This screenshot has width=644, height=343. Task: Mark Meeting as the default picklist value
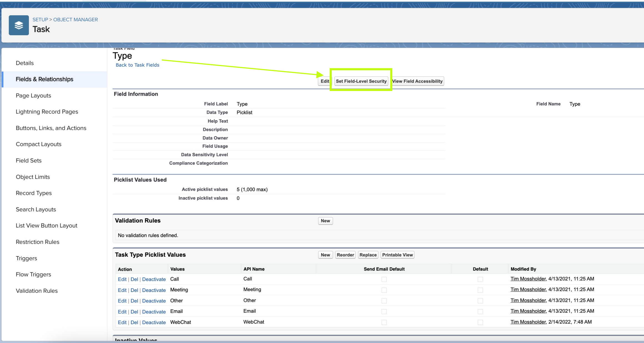click(480, 290)
